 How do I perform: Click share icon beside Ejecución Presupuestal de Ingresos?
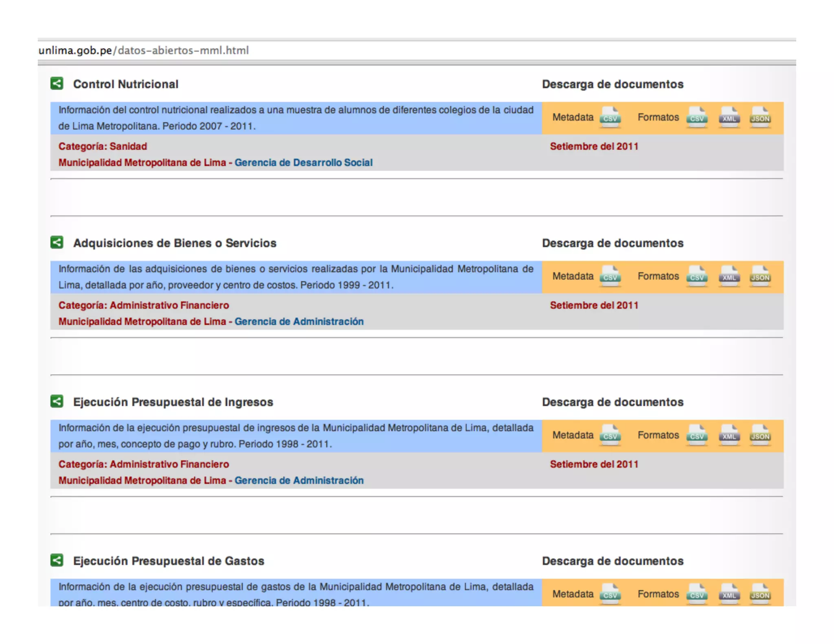(x=57, y=401)
